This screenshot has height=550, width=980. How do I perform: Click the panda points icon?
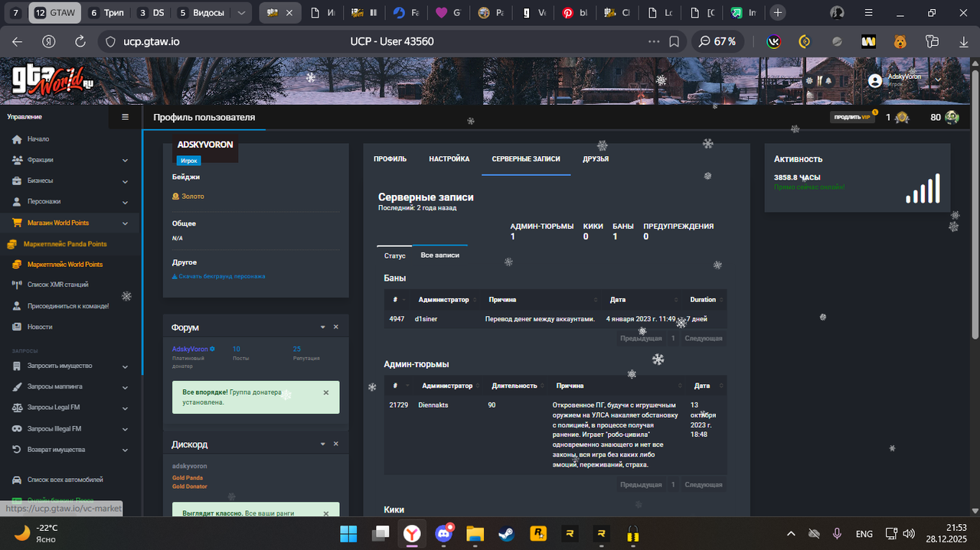[x=952, y=117]
